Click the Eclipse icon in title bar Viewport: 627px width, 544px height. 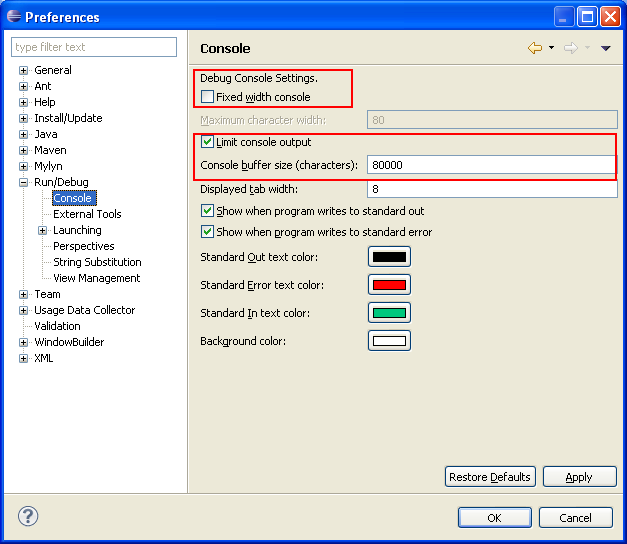point(14,16)
